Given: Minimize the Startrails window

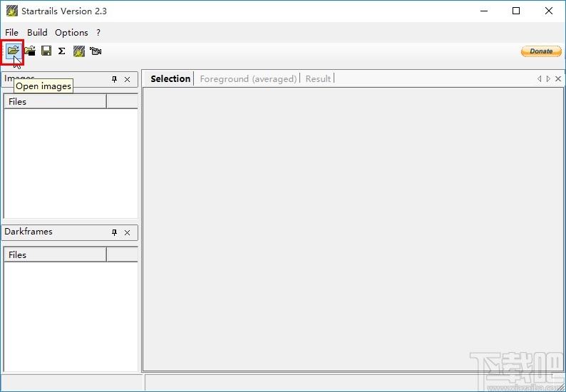Looking at the screenshot, I should point(484,11).
